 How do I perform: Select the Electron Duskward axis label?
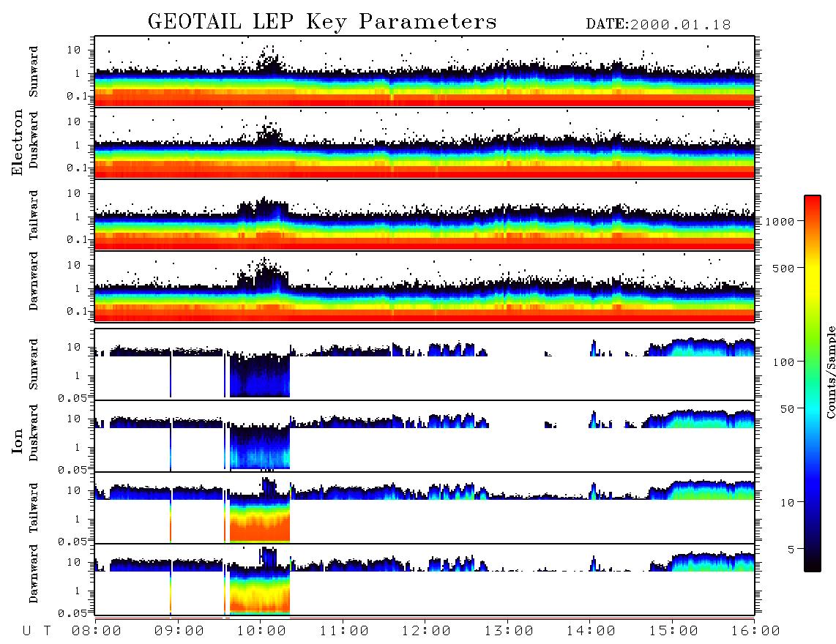pos(34,140)
